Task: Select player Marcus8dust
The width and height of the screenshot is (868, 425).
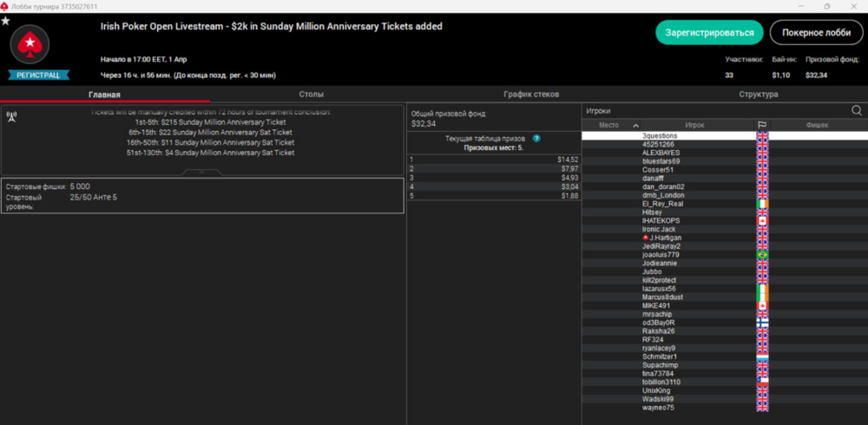Action: [662, 297]
